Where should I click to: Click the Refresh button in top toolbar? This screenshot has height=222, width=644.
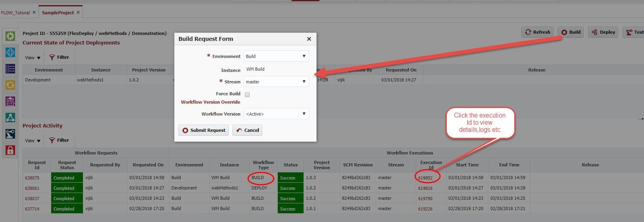538,32
